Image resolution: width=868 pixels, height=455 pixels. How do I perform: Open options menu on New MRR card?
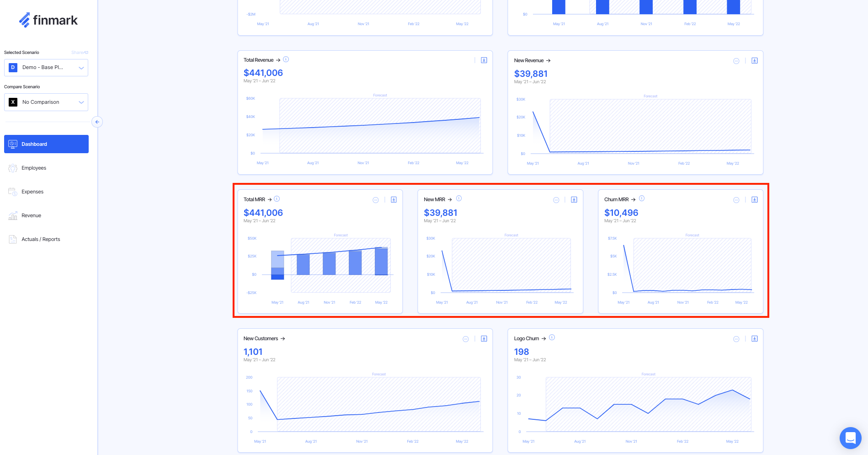tap(556, 200)
